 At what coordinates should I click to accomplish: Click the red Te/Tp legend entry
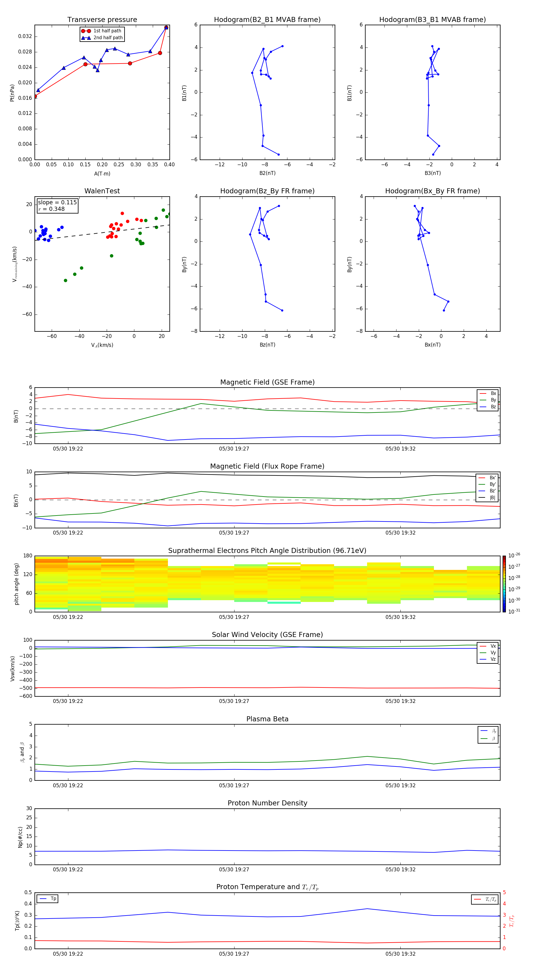[x=485, y=899]
